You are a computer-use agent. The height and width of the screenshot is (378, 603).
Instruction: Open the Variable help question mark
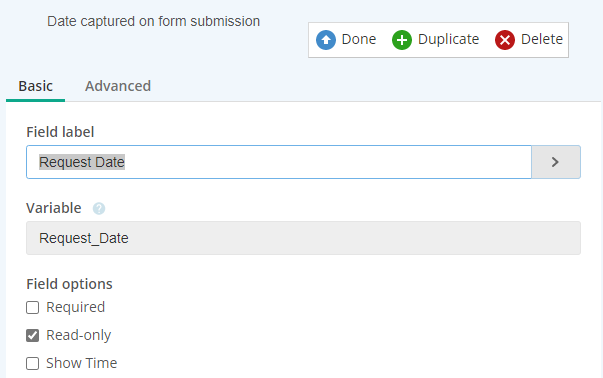99,208
